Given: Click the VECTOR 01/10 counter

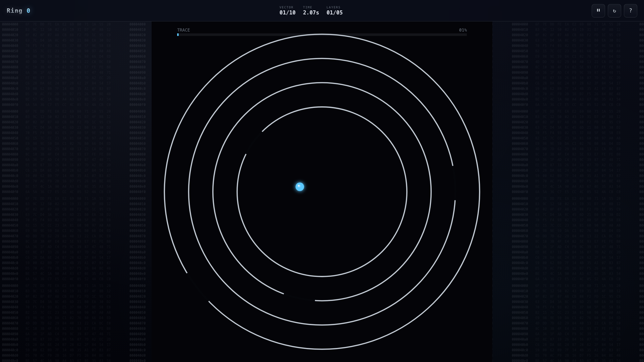Looking at the screenshot, I should 287,11.
